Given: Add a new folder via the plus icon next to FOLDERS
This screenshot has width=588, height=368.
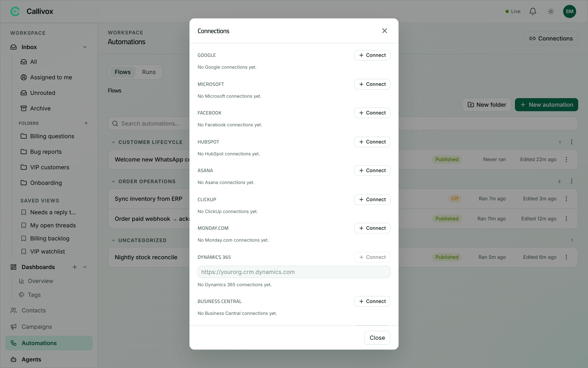Looking at the screenshot, I should (x=86, y=123).
